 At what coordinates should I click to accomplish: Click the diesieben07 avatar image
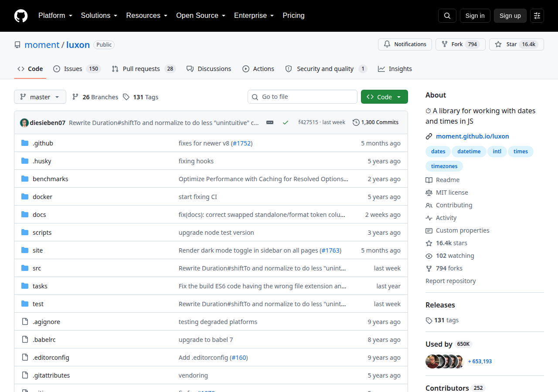pyautogui.click(x=24, y=122)
